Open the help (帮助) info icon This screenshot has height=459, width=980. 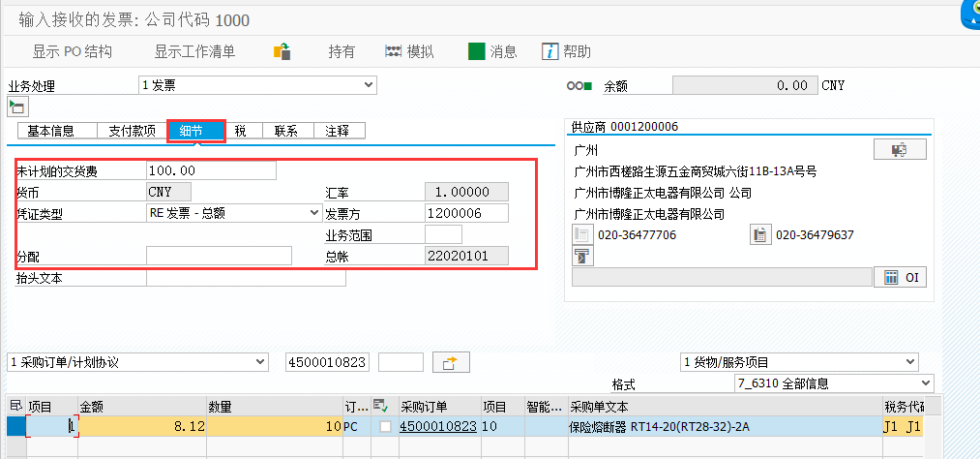coord(549,51)
